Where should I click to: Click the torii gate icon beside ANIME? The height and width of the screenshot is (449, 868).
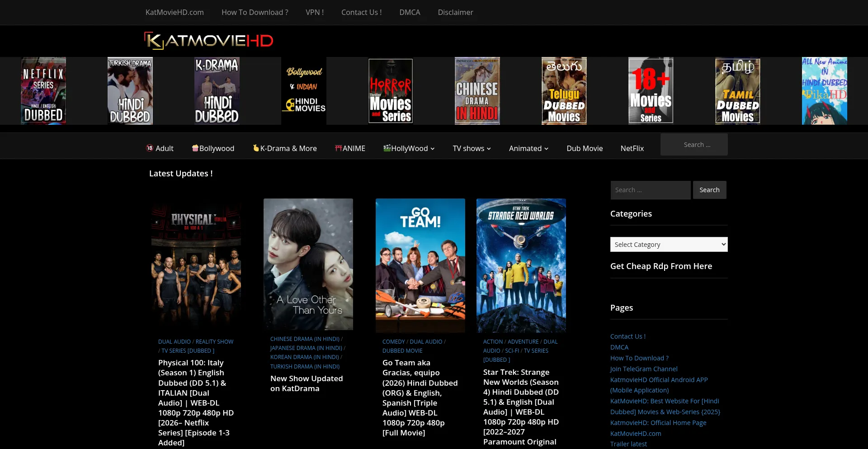click(x=338, y=148)
